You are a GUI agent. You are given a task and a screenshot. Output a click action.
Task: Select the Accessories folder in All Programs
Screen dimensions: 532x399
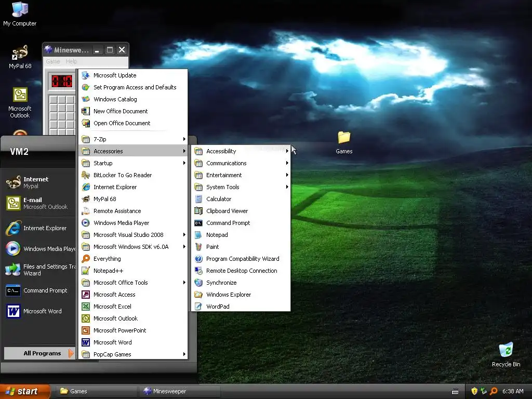133,151
